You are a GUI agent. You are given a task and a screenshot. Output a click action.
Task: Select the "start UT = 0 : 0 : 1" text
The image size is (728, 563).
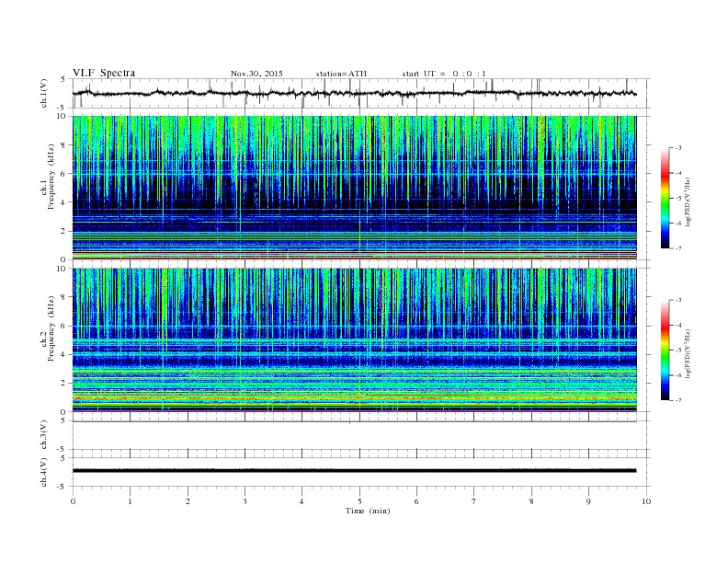[x=444, y=74]
